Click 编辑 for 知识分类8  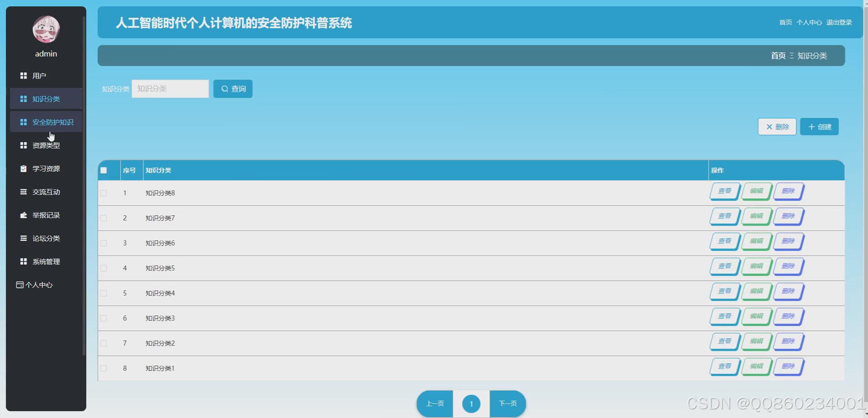(756, 191)
